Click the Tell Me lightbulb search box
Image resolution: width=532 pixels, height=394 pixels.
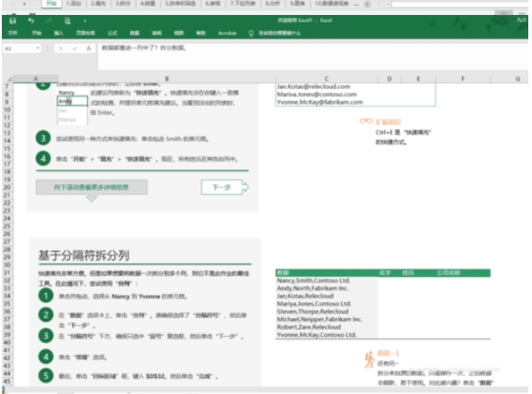click(x=274, y=33)
